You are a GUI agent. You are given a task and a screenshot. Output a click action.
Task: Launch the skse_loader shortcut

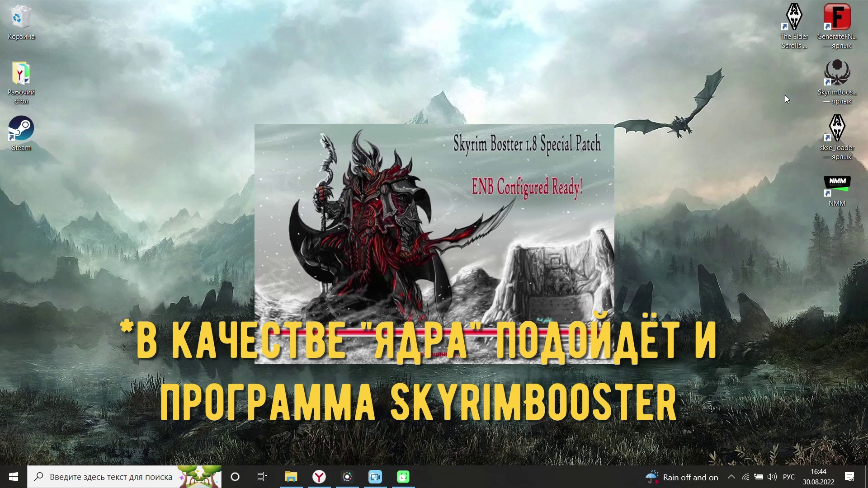[837, 137]
